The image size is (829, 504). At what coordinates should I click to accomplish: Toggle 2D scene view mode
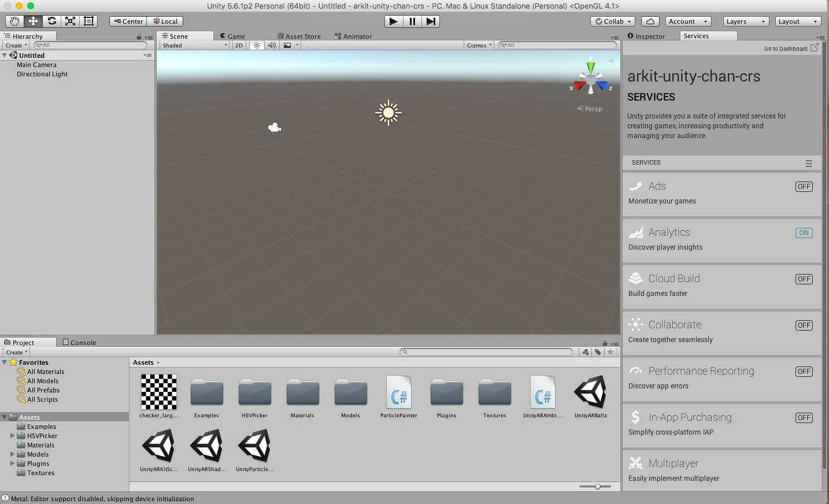click(x=239, y=45)
